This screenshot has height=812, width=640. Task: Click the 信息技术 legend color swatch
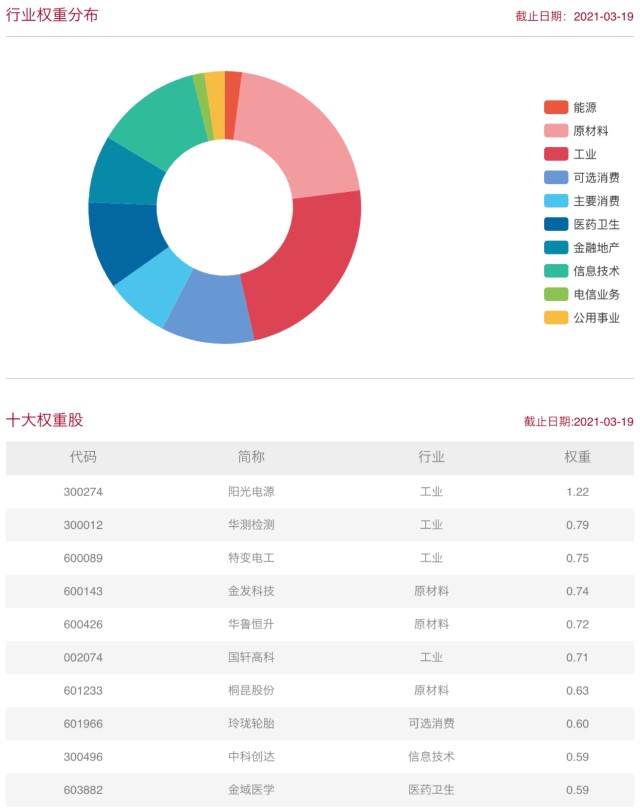coord(556,271)
